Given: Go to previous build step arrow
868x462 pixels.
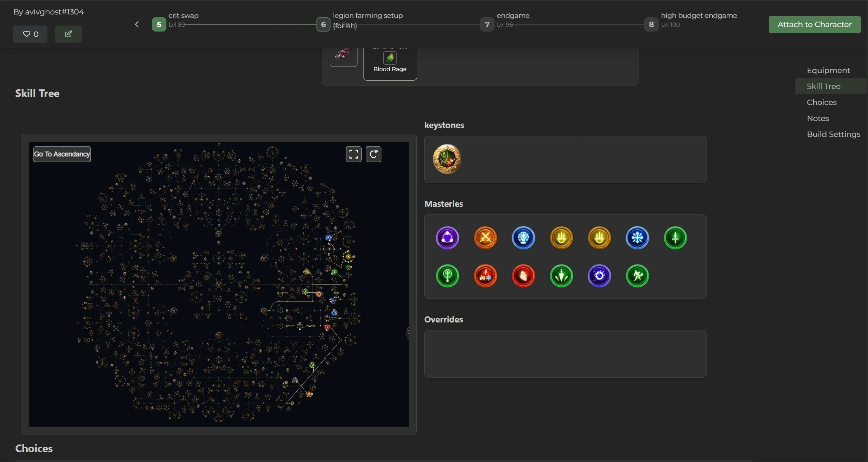Looking at the screenshot, I should (x=137, y=25).
